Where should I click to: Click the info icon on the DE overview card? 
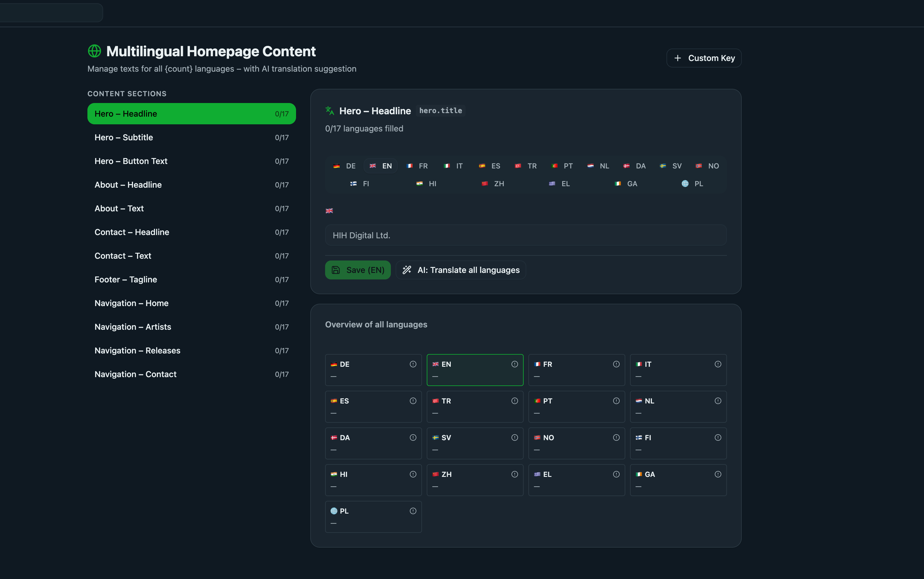(413, 364)
